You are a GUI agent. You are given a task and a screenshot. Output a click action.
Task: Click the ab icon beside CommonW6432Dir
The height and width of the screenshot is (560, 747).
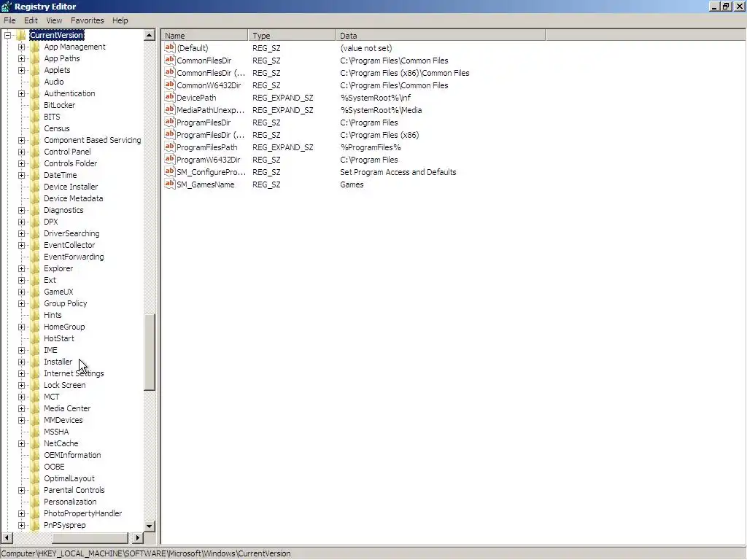(x=169, y=85)
